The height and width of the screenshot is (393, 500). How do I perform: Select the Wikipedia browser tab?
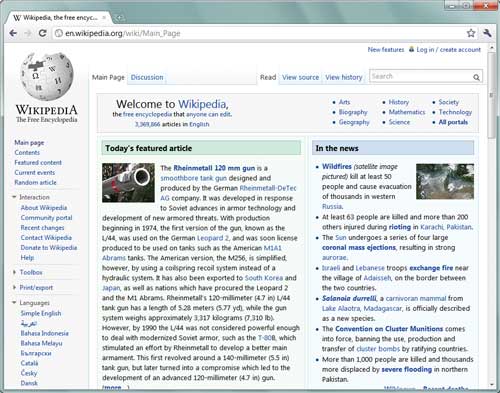(59, 18)
